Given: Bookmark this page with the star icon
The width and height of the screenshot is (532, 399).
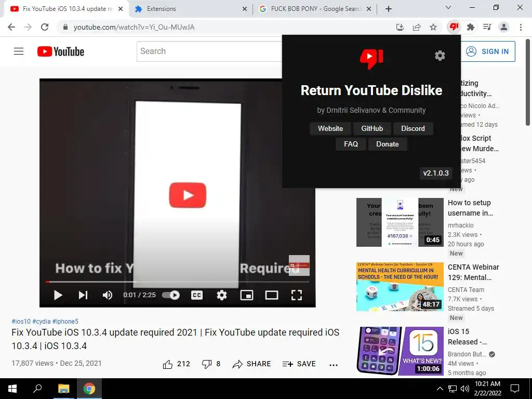Looking at the screenshot, I should coord(433,27).
